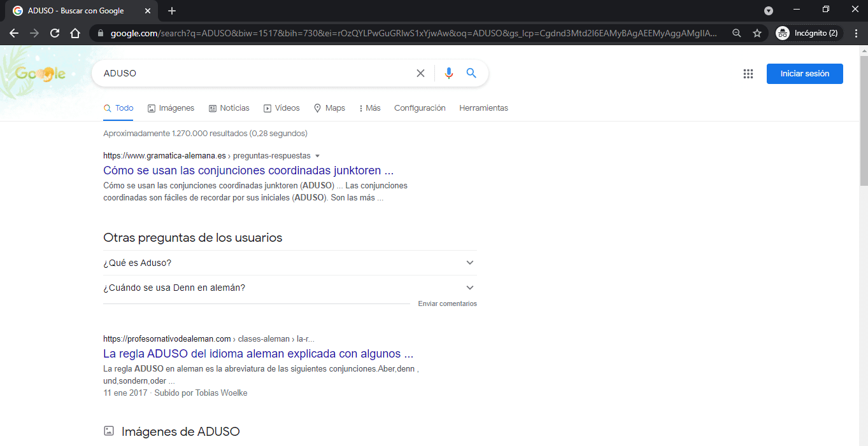Switch to Noticias tab
The height and width of the screenshot is (446, 868).
click(229, 108)
